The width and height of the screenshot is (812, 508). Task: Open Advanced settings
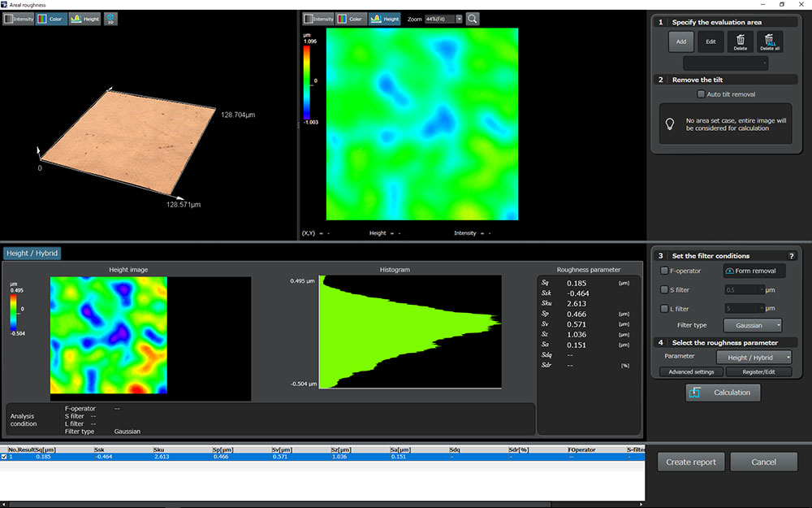click(x=691, y=371)
